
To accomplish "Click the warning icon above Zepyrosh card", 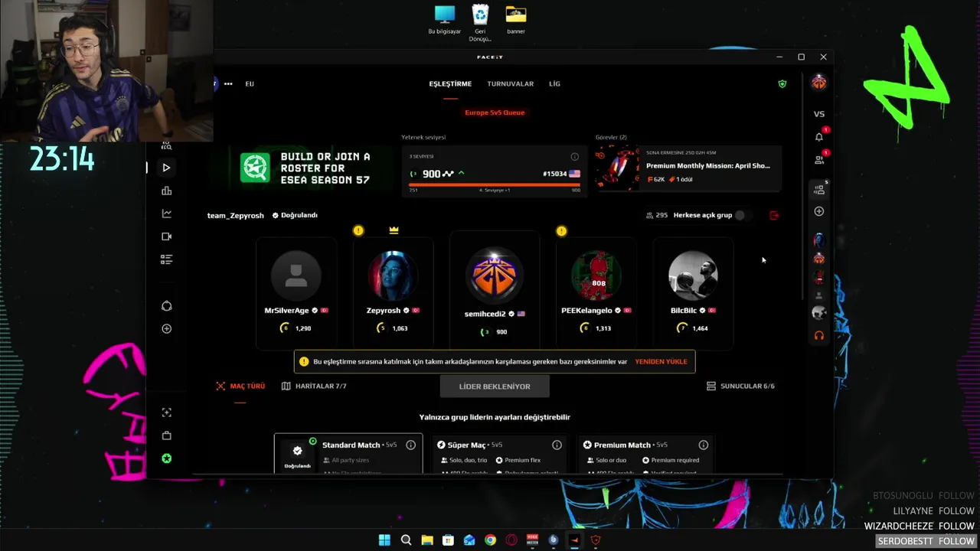I will pyautogui.click(x=358, y=230).
